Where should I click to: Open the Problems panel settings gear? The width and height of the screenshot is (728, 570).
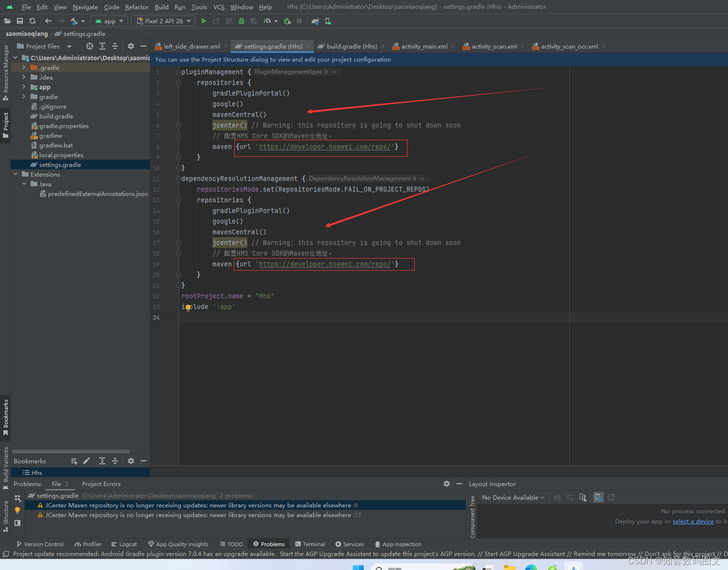(446, 484)
